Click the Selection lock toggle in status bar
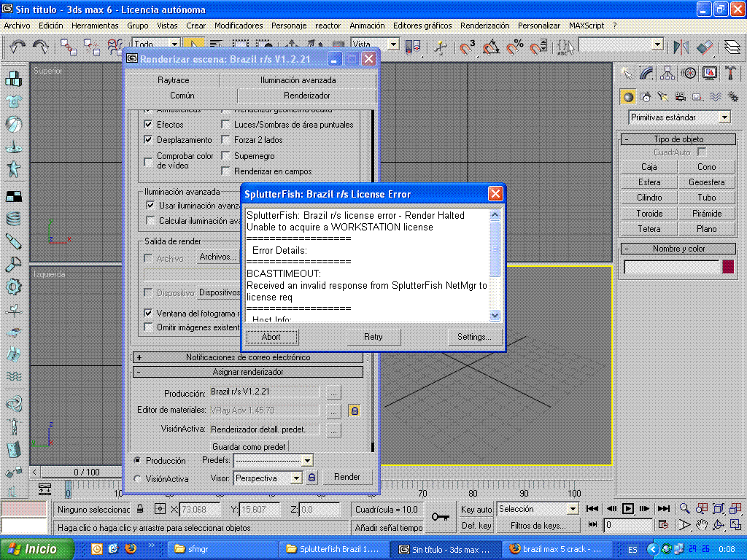 click(140, 509)
